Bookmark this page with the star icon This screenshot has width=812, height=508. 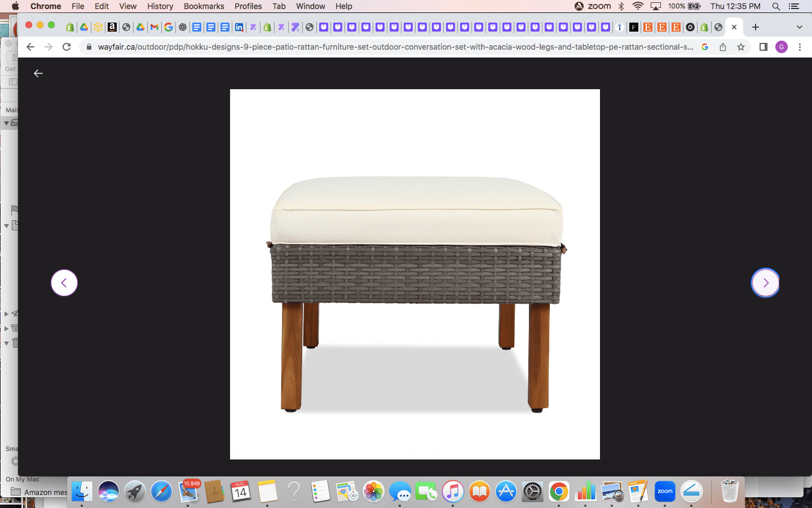(x=741, y=47)
